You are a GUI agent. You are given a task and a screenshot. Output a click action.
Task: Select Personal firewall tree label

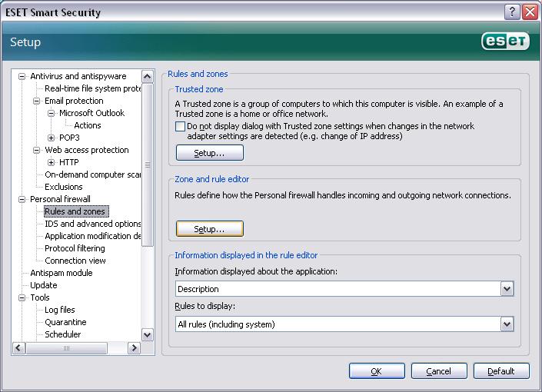click(60, 199)
